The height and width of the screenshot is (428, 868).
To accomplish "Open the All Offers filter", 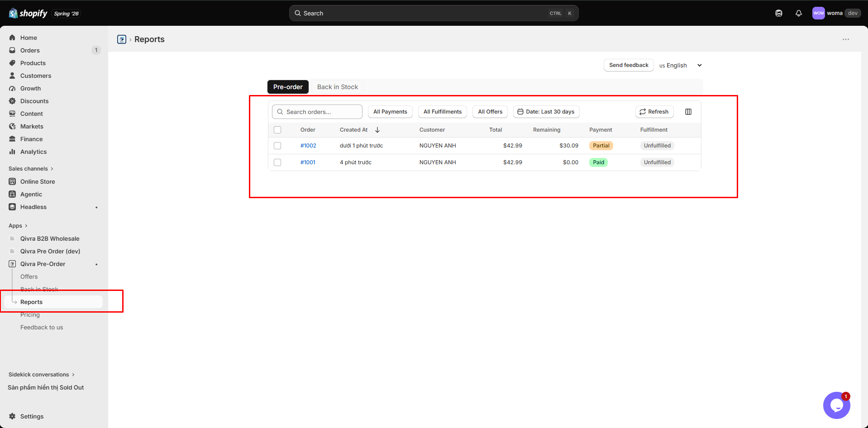I will [x=490, y=112].
